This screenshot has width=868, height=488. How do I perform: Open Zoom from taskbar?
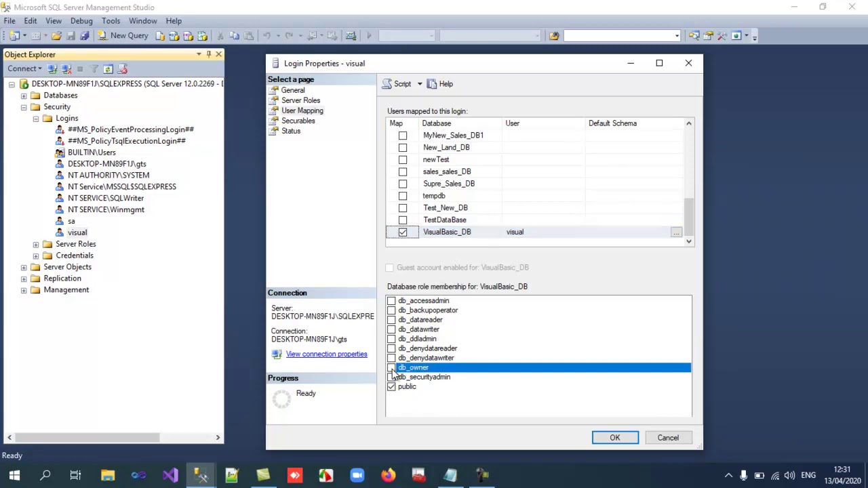pyautogui.click(x=357, y=474)
